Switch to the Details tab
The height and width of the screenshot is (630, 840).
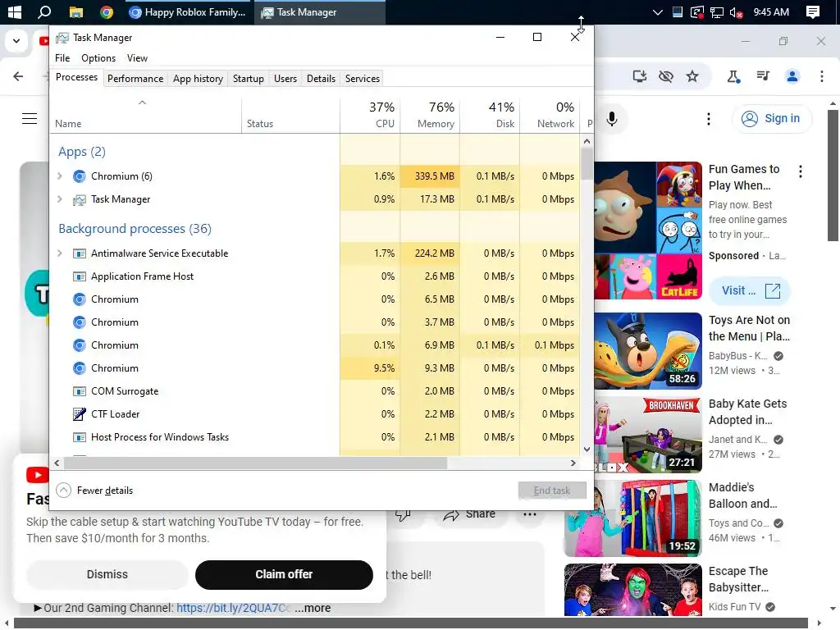coord(321,79)
